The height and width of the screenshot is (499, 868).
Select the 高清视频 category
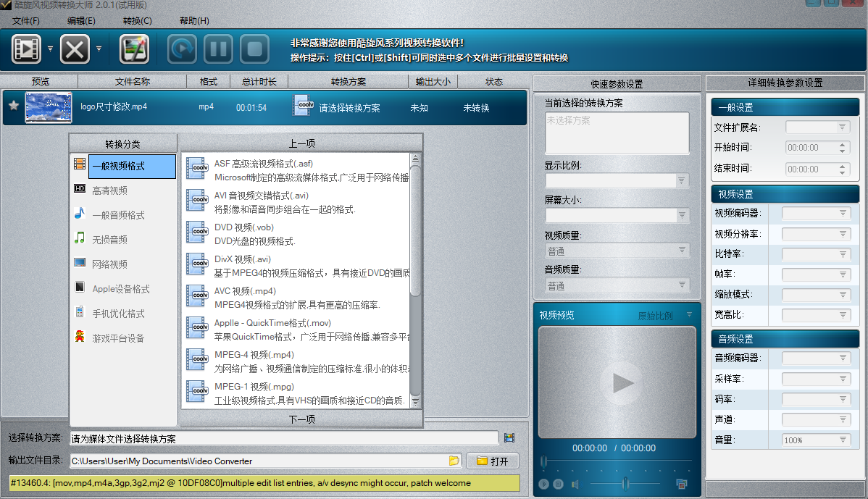coord(109,190)
